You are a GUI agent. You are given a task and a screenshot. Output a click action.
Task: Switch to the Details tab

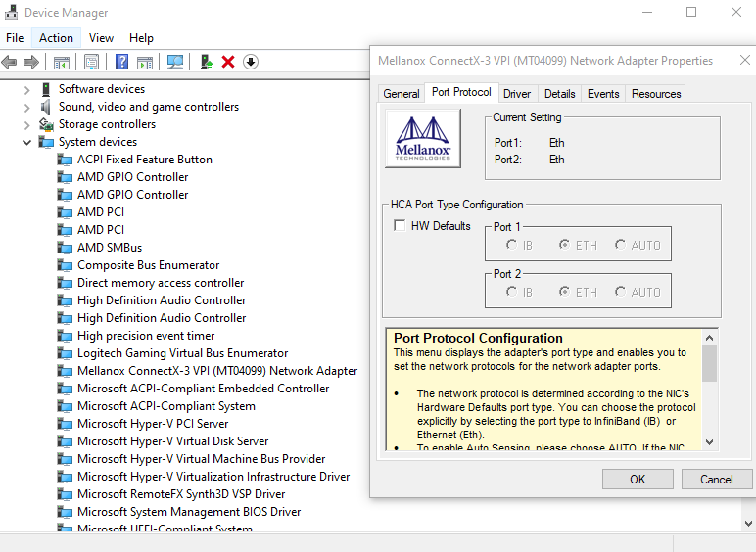560,93
